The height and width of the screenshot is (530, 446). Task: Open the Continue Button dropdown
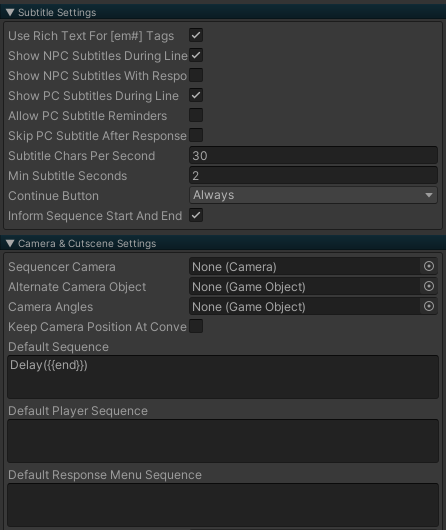313,195
